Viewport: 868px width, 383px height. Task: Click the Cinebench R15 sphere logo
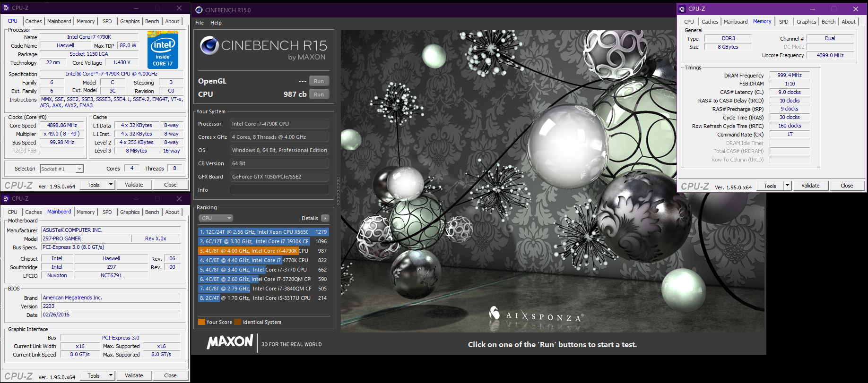pos(209,45)
